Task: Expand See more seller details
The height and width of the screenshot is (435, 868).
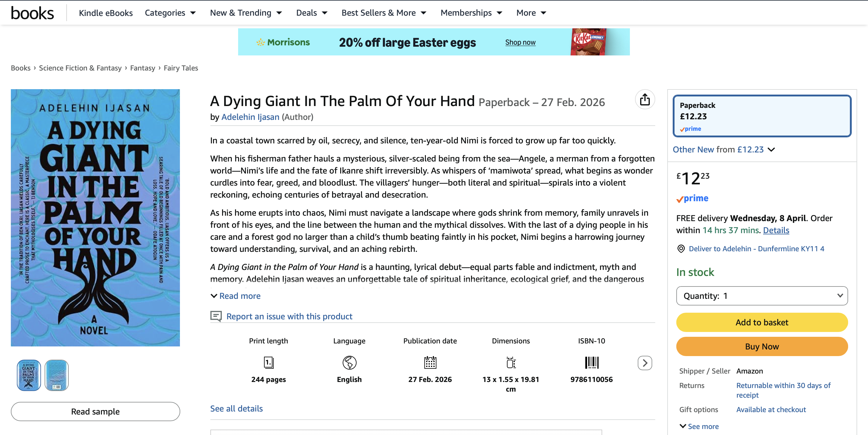Action: pos(703,426)
